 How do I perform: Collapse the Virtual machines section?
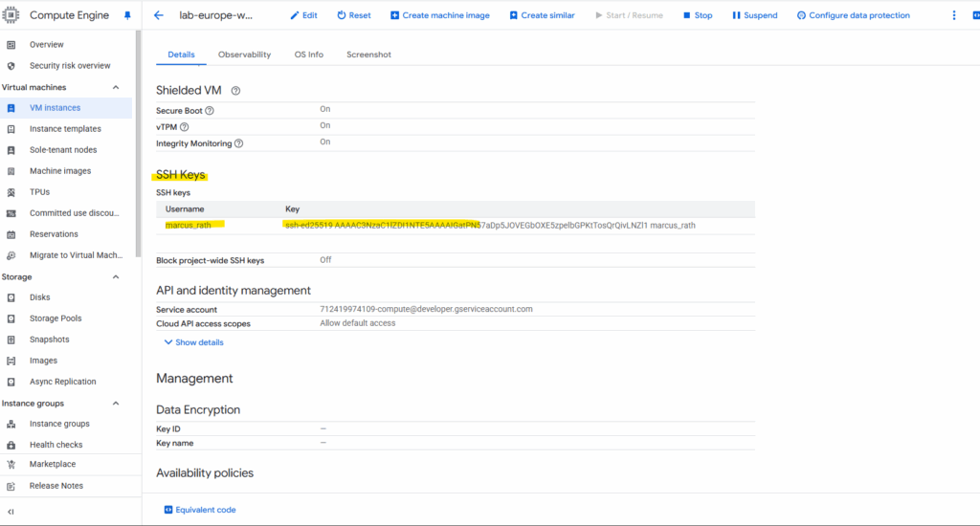tap(116, 87)
